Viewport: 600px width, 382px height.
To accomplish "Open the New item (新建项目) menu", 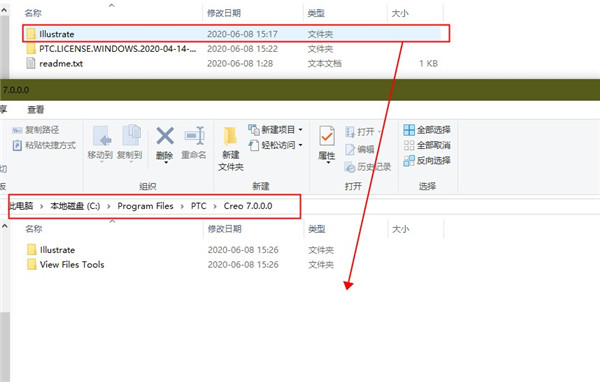I will click(x=276, y=130).
